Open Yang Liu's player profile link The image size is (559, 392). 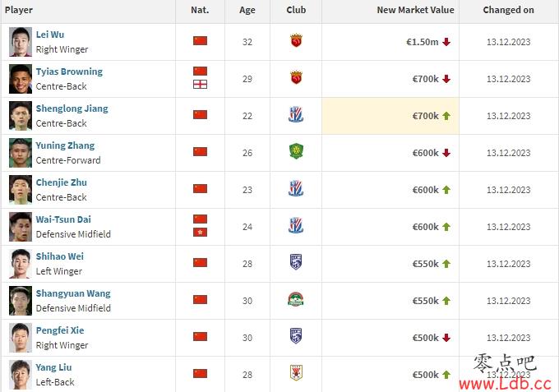53,367
